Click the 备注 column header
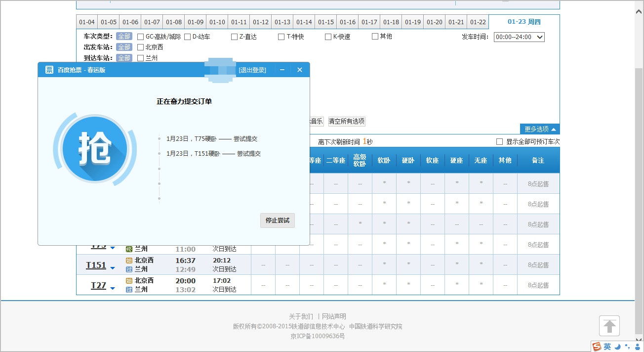Image resolution: width=644 pixels, height=352 pixels. point(538,160)
